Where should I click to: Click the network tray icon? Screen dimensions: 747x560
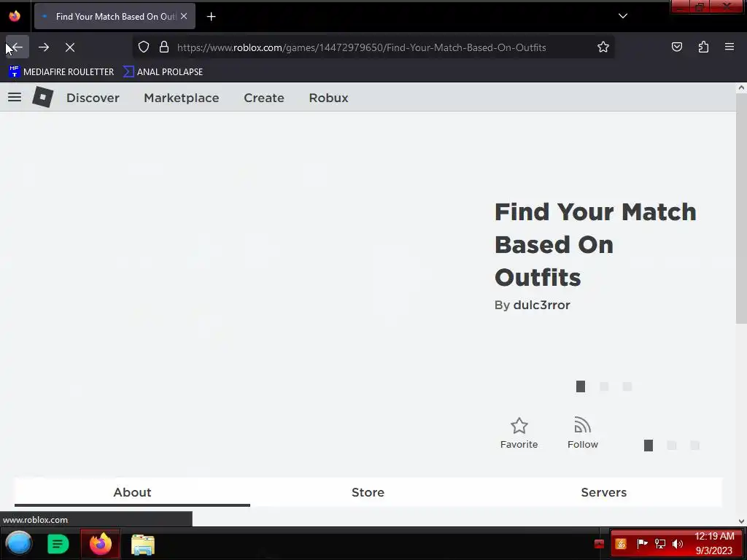(660, 544)
